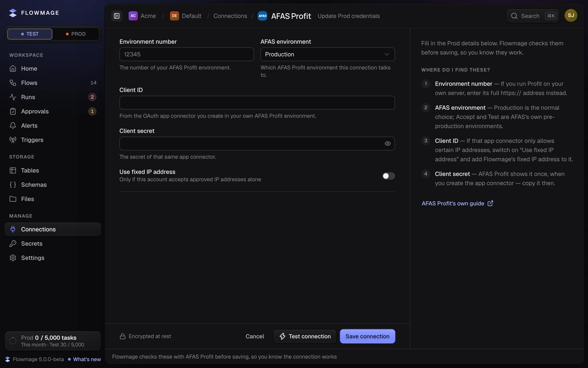Screen dimensions: 588x368
Task: Collapse the sidebar panel icon
Action: coord(117,16)
